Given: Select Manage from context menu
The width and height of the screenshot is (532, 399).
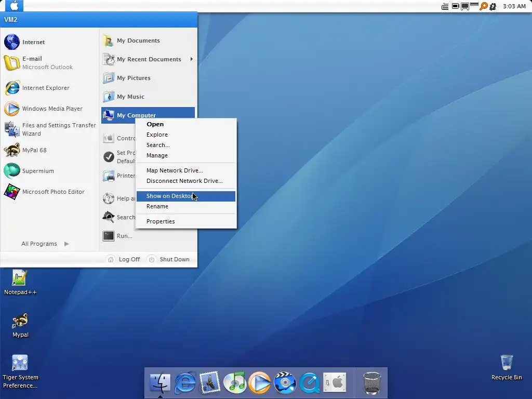Looking at the screenshot, I should pos(186,155).
